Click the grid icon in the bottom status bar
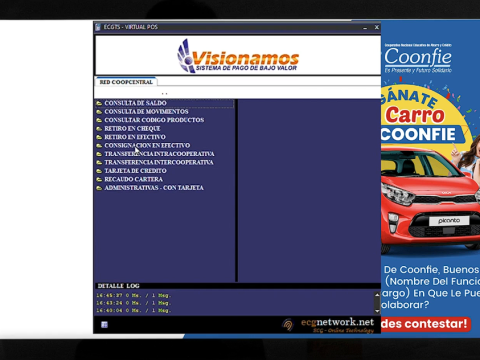This screenshot has height=360, width=480. (104, 325)
